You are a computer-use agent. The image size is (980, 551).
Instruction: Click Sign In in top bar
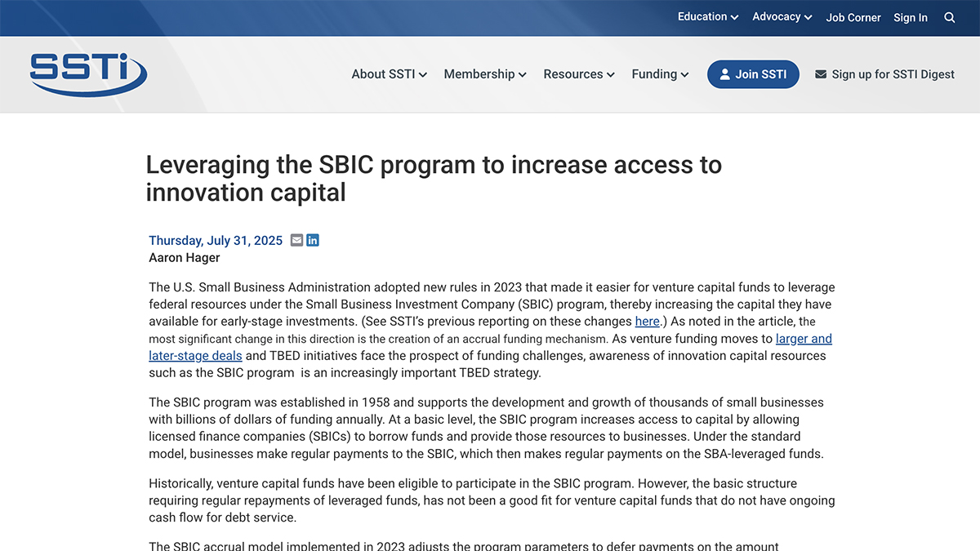point(911,17)
